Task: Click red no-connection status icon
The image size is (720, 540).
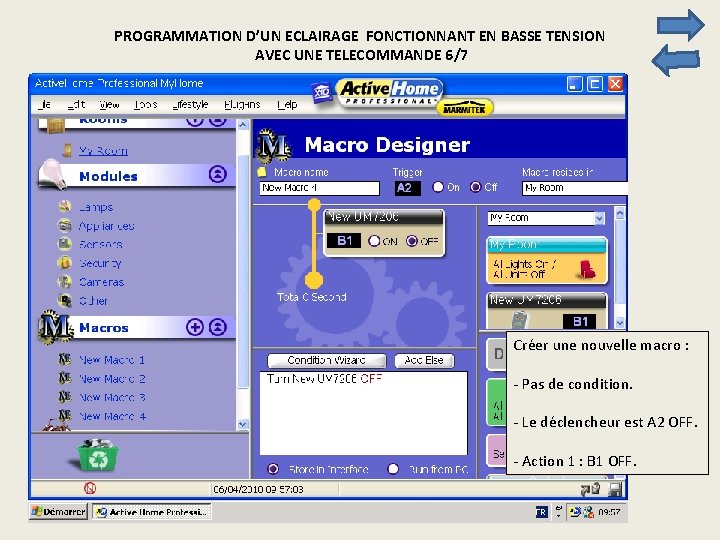Action: 90,488
